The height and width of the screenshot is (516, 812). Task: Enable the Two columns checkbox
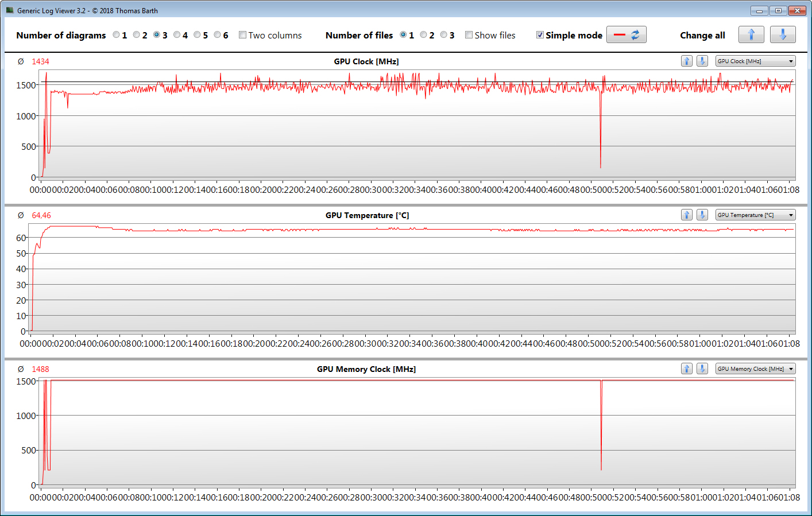(242, 35)
